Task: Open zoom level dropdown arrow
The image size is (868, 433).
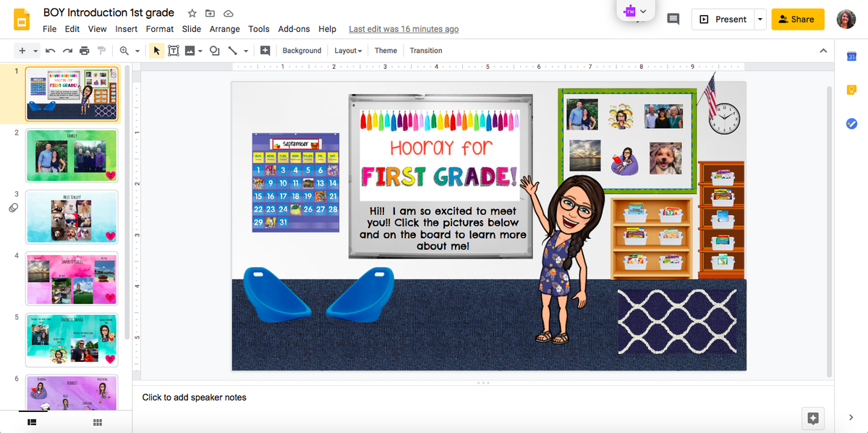Action: coord(137,51)
